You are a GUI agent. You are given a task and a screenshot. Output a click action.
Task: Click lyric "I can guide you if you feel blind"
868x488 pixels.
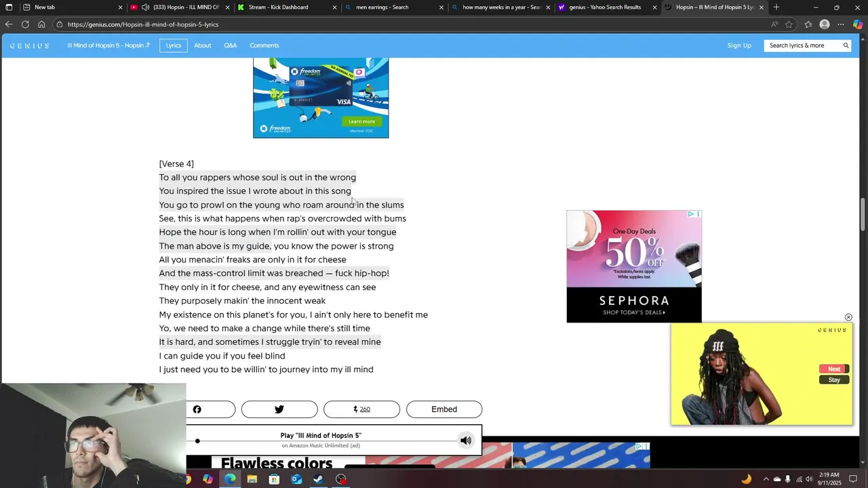222,356
